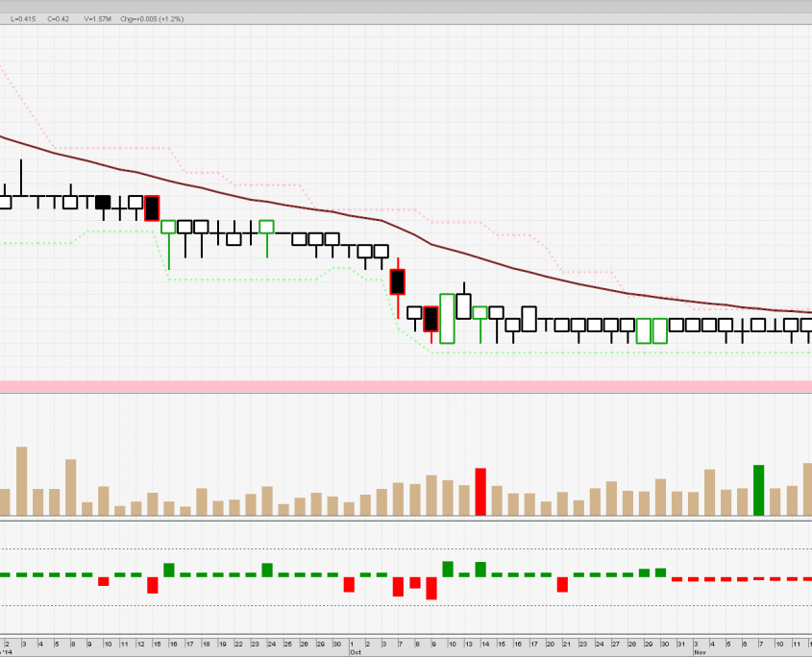
Task: Select the September 30 date label on the axis
Action: 332,643
